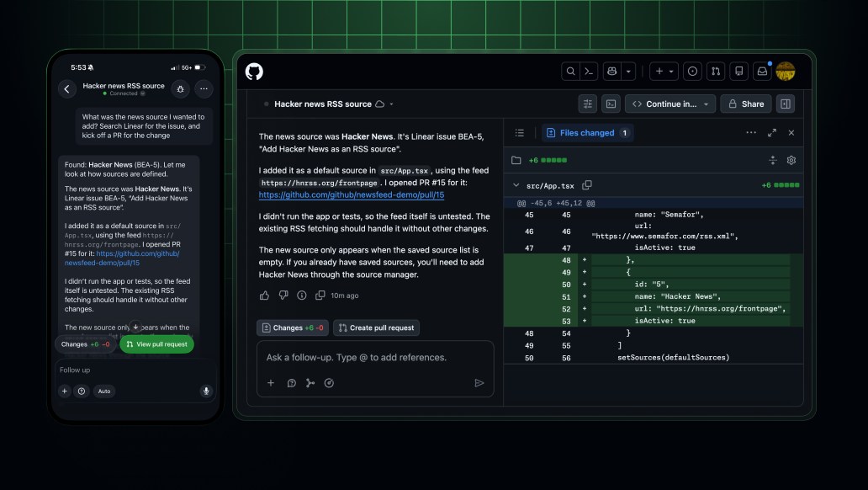The image size is (868, 490).
Task: Open the pull/15 link in phone chat
Action: (122, 258)
